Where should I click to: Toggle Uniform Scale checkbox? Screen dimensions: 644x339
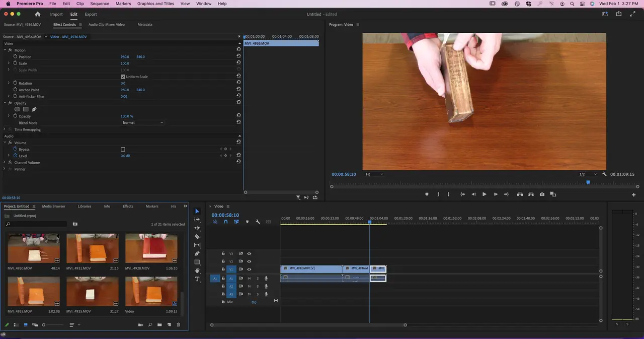tap(123, 77)
